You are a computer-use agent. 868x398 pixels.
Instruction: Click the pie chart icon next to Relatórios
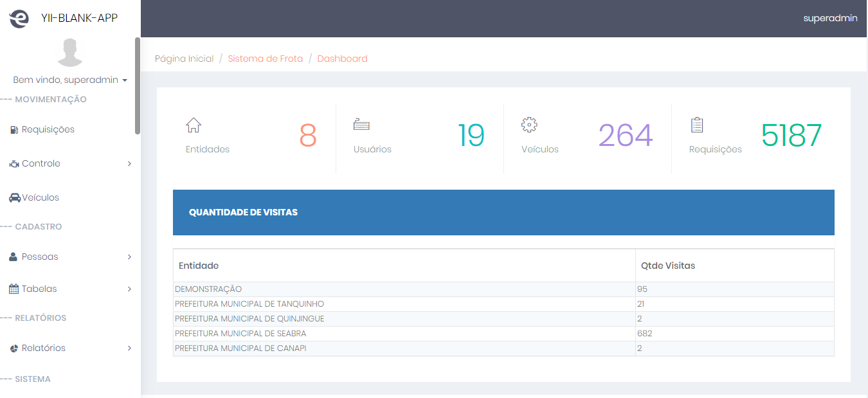pyautogui.click(x=14, y=348)
